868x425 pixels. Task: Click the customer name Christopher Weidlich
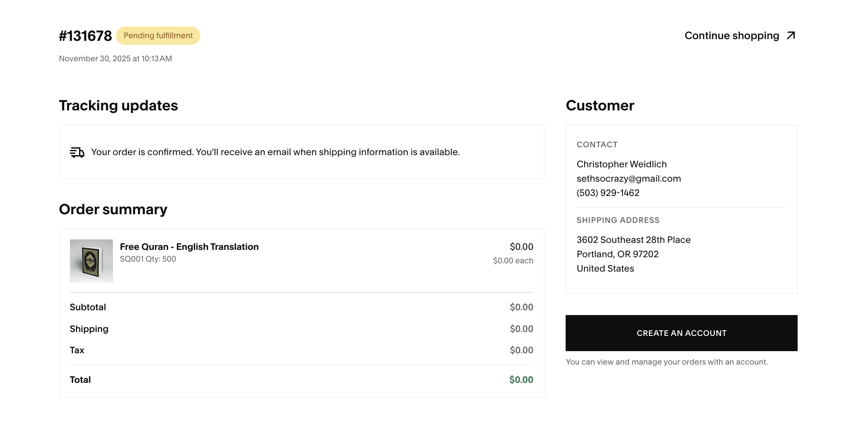pyautogui.click(x=621, y=164)
